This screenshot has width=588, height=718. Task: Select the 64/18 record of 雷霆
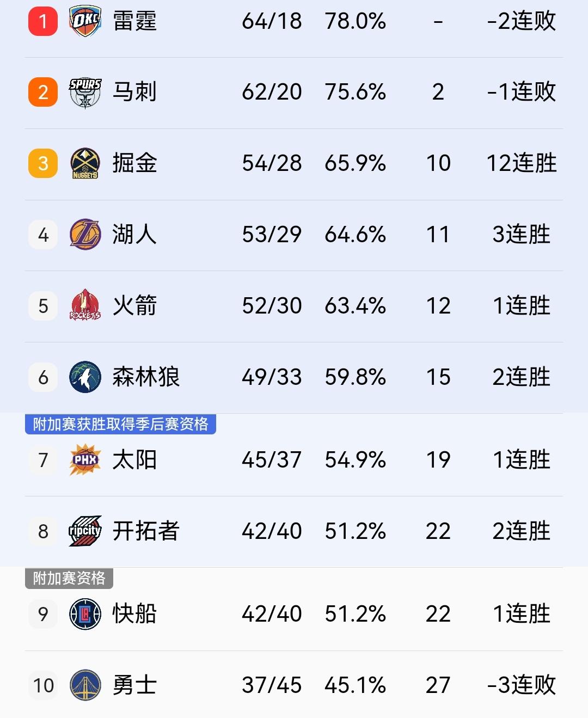271,21
